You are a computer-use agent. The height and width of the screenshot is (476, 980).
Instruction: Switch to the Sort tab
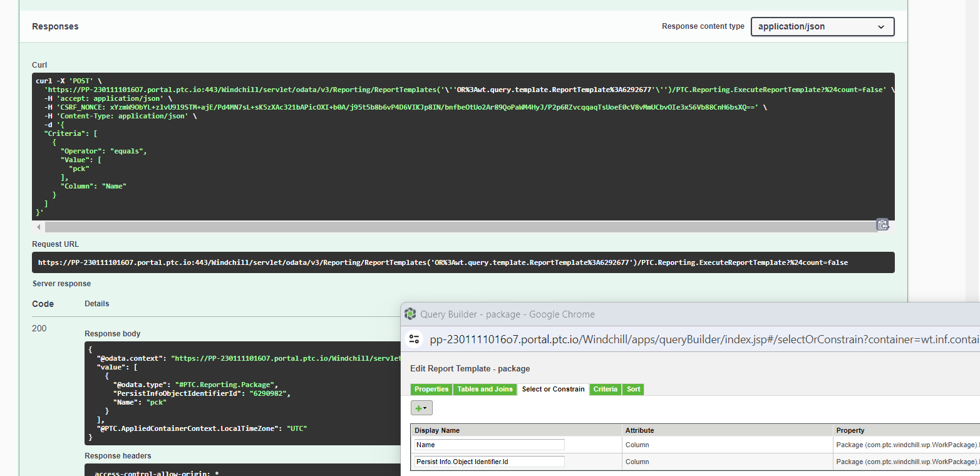(x=632, y=389)
